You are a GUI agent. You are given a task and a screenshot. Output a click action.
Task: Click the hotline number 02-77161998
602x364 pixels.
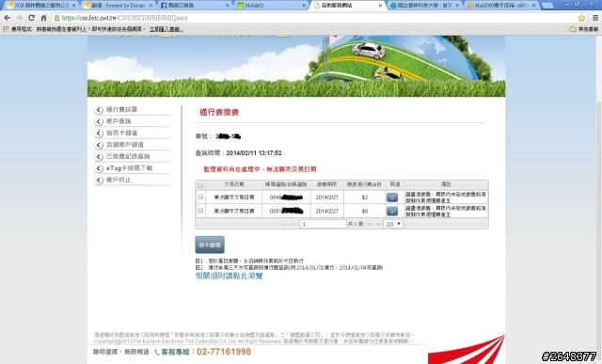pyautogui.click(x=224, y=352)
